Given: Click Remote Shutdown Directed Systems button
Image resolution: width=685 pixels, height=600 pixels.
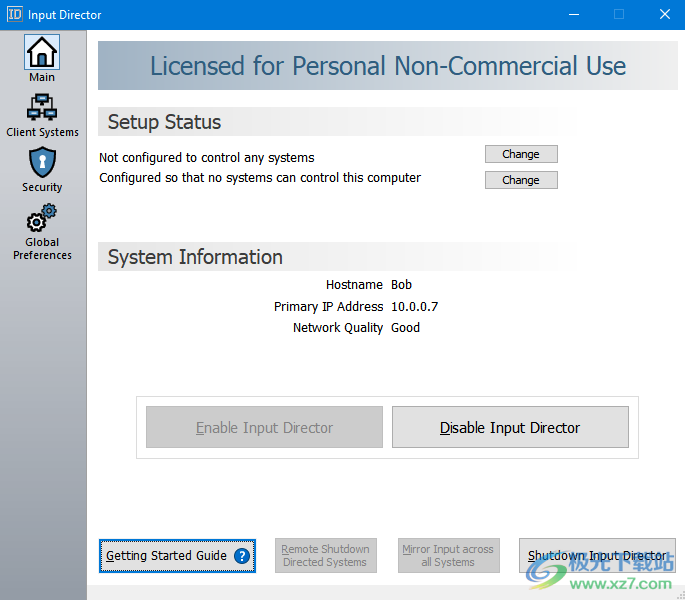Looking at the screenshot, I should click(325, 556).
